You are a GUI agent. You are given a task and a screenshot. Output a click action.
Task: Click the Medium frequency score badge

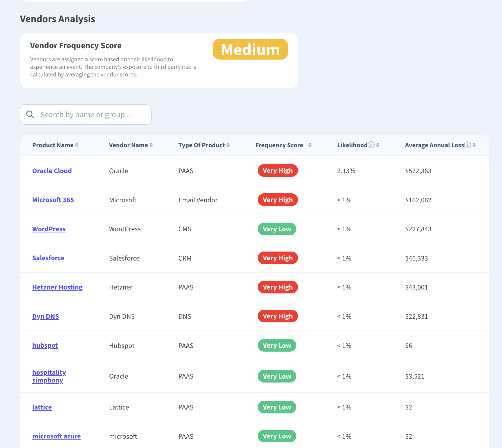250,49
